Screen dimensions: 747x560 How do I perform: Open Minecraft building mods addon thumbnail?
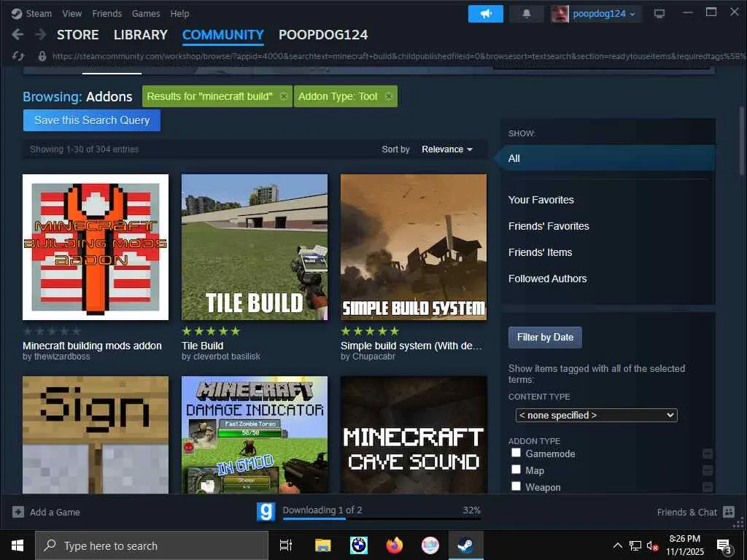pos(96,246)
